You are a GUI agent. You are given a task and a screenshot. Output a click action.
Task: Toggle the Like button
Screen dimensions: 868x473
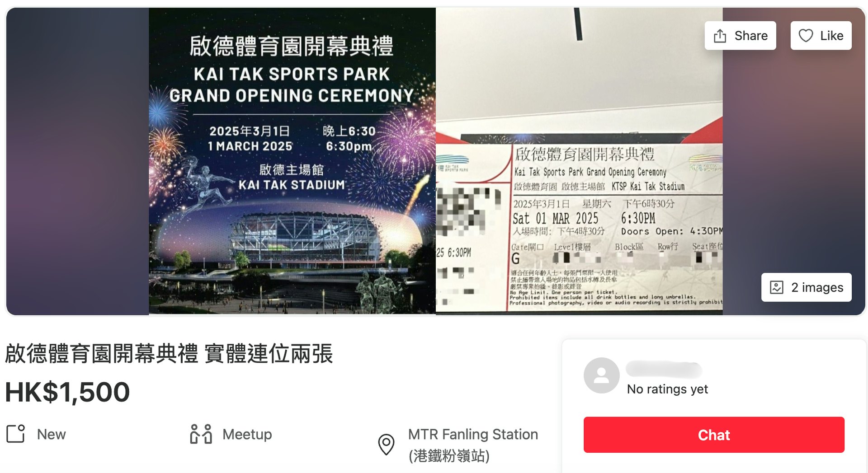pos(821,36)
